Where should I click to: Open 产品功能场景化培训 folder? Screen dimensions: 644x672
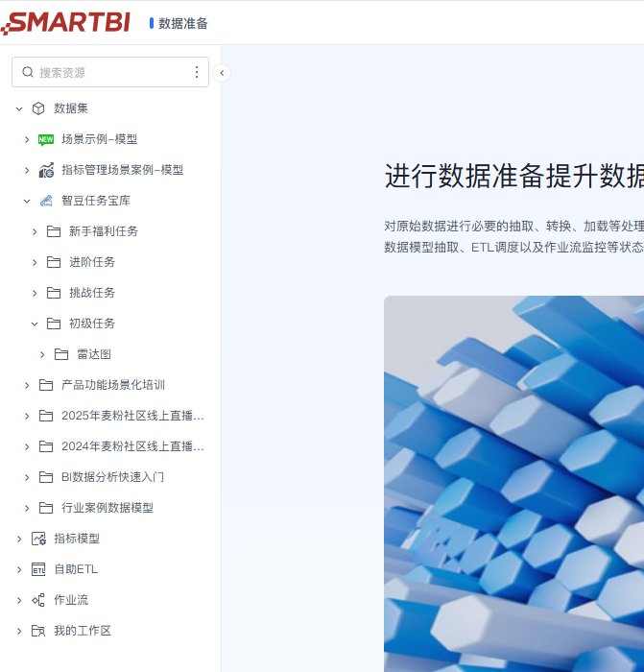[110, 385]
